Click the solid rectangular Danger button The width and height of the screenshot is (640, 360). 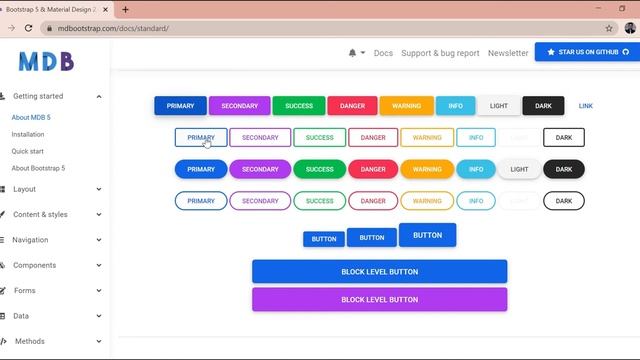coord(352,106)
